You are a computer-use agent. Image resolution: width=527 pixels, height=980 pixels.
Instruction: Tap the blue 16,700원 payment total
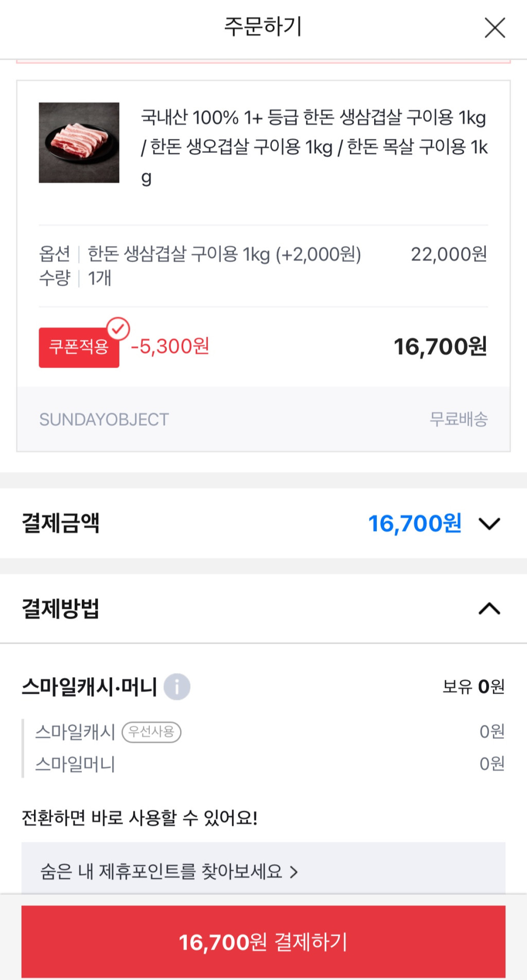tap(415, 524)
